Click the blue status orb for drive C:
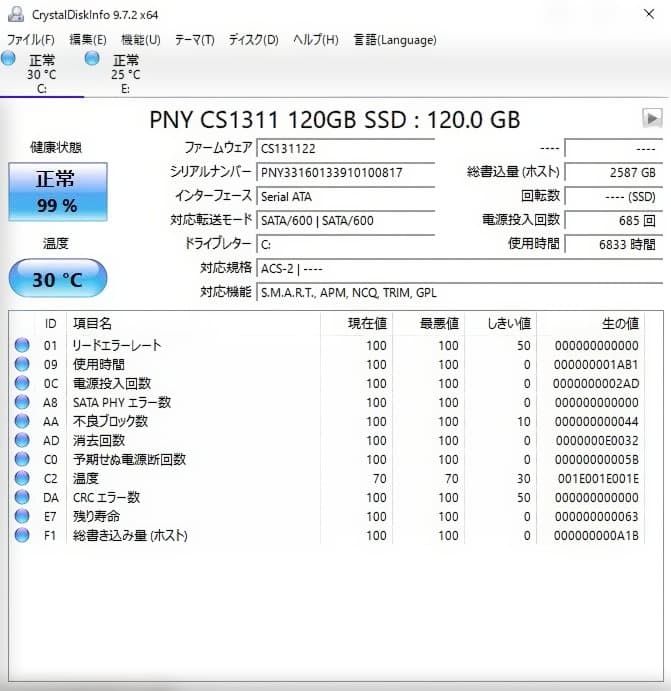Image resolution: width=671 pixels, height=691 pixels. coord(8,58)
